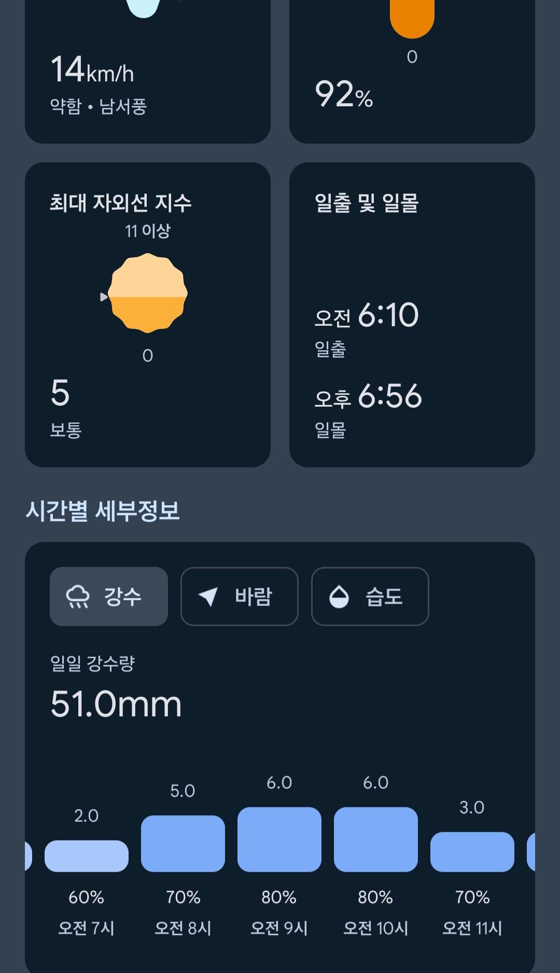The width and height of the screenshot is (560, 973).
Task: Click the rain cloud icon in 강수 chip
Action: tap(78, 596)
